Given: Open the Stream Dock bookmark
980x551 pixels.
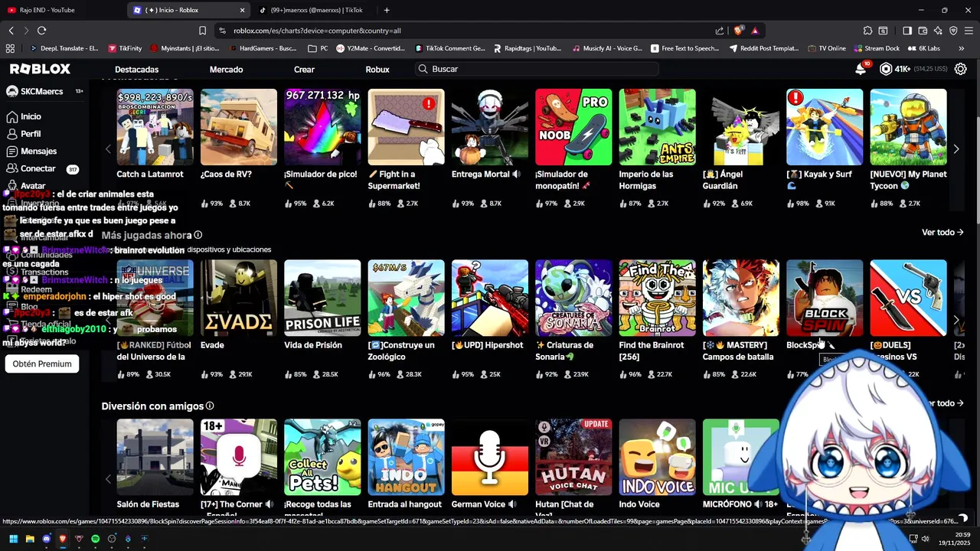Looking at the screenshot, I should pyautogui.click(x=875, y=48).
